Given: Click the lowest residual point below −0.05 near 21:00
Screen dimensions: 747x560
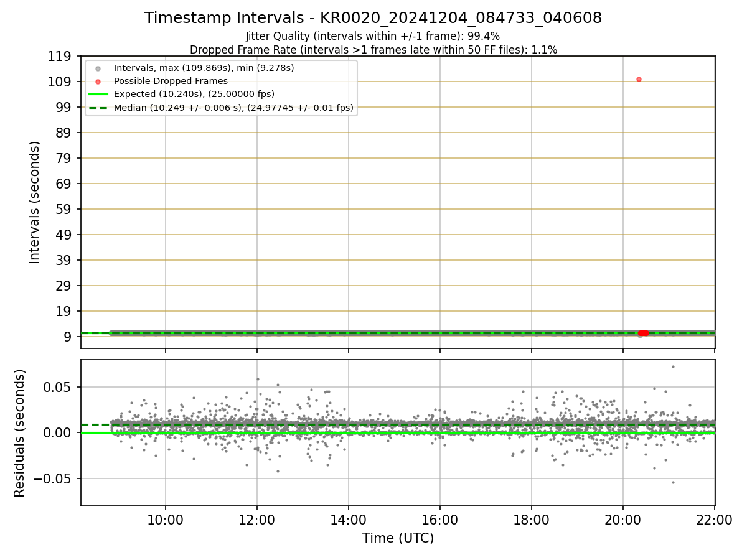Looking at the screenshot, I should [673, 482].
